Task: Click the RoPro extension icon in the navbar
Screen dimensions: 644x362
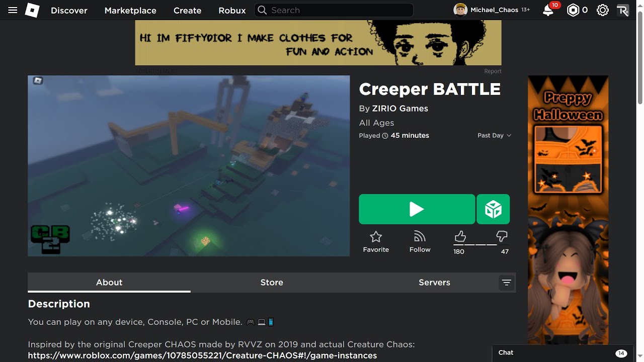Action: [623, 10]
